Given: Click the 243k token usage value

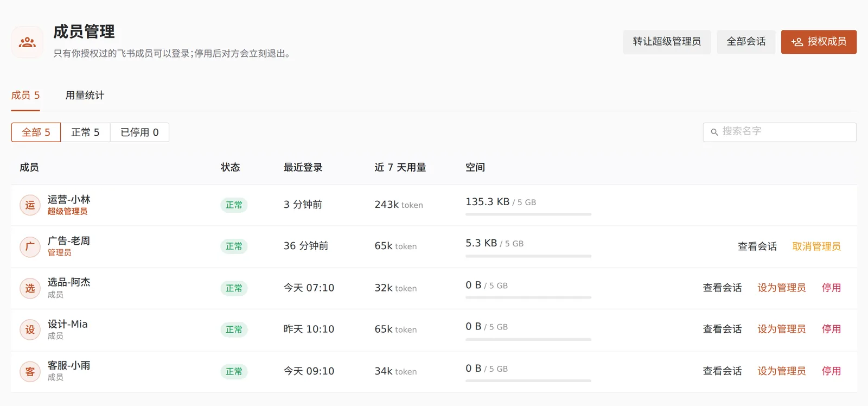Looking at the screenshot, I should click(x=399, y=205).
